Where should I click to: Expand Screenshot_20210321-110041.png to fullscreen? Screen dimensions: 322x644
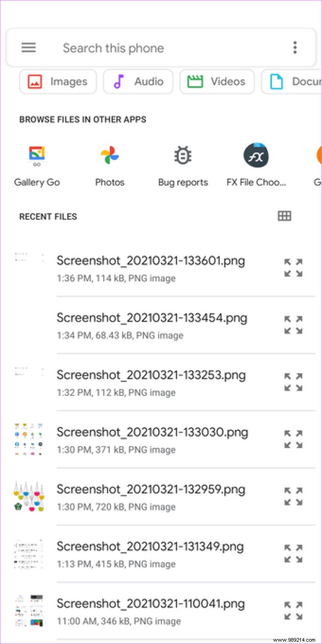(293, 610)
